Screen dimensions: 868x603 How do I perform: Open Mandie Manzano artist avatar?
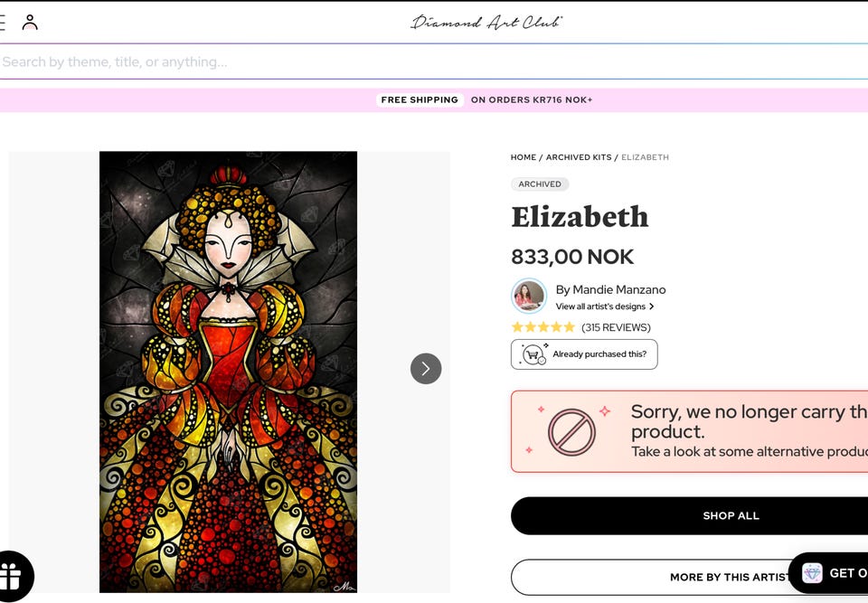[x=529, y=297]
